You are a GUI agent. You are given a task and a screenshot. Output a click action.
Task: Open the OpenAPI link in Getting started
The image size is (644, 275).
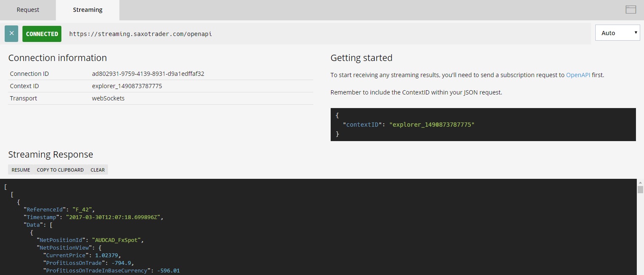click(578, 75)
